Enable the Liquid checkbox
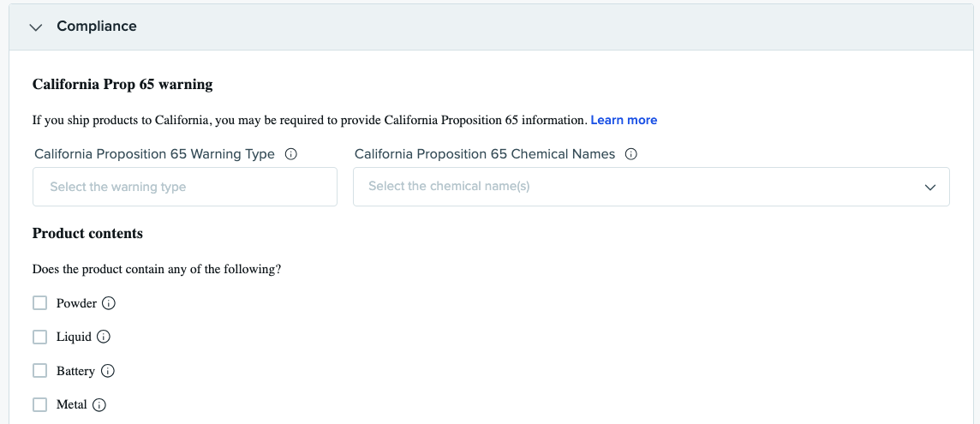This screenshot has height=424, width=980. (39, 337)
